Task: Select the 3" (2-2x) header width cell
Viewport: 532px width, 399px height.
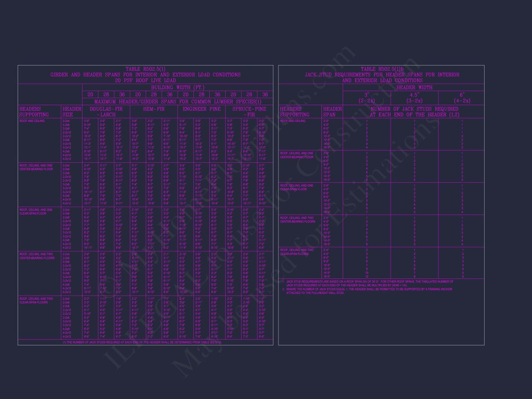Action: click(367, 98)
